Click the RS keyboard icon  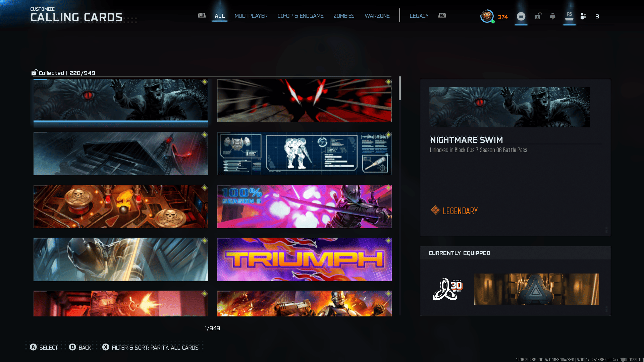coord(569,16)
